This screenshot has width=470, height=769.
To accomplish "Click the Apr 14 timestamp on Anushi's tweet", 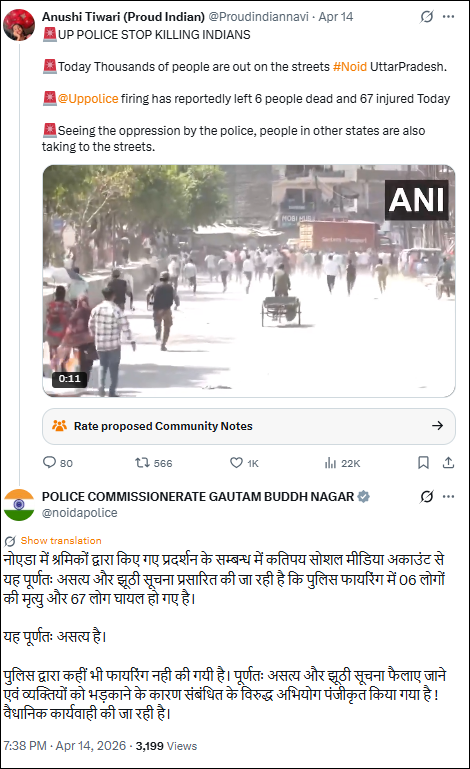I will (x=336, y=17).
